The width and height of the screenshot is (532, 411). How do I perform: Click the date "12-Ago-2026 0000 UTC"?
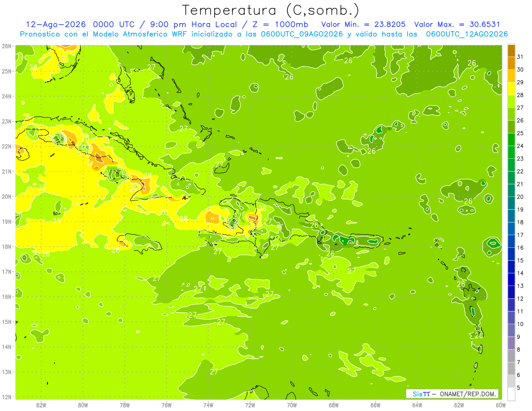[x=81, y=24]
